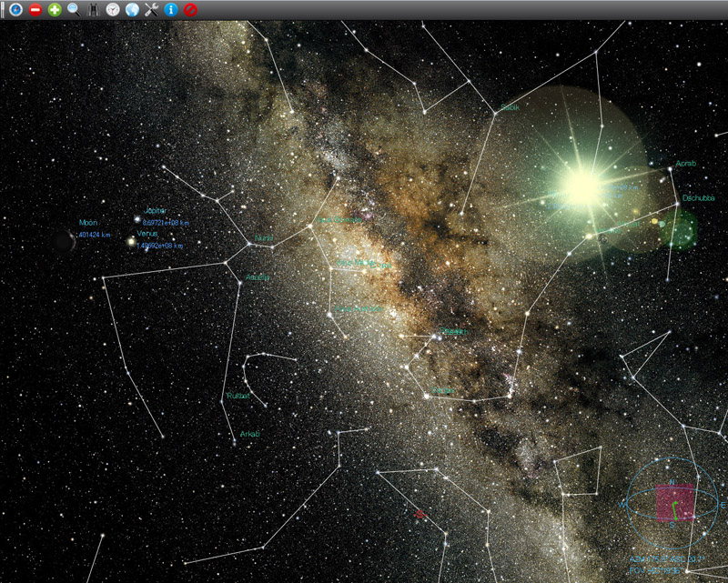
Task: Click the Moon distance 401424 km
Action: pos(95,235)
